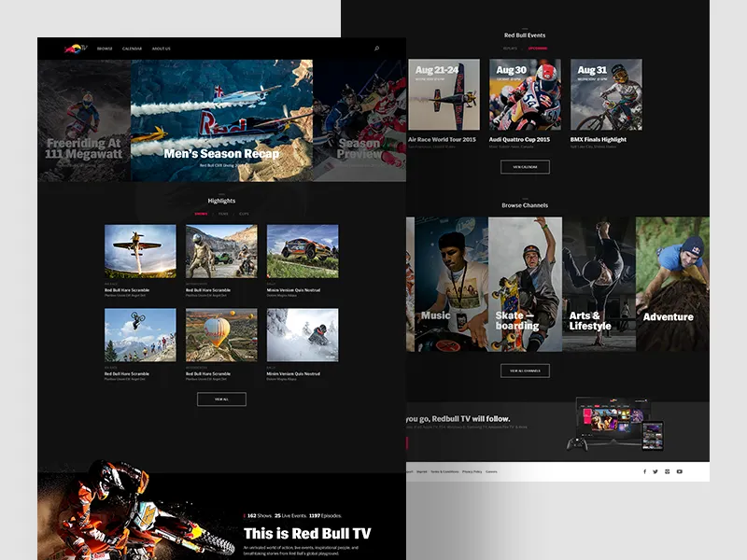This screenshot has width=747, height=560.
Task: Open the Men's Season Recap hero slide
Action: click(221, 120)
